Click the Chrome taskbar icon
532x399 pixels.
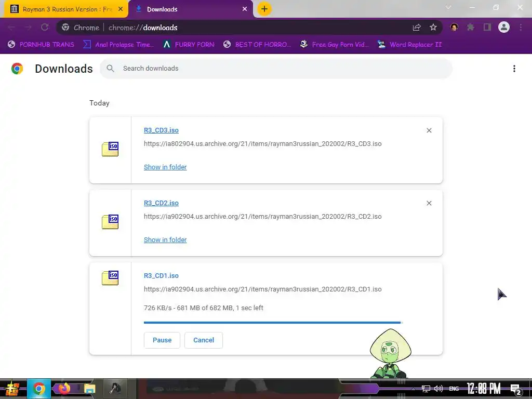coord(39,389)
